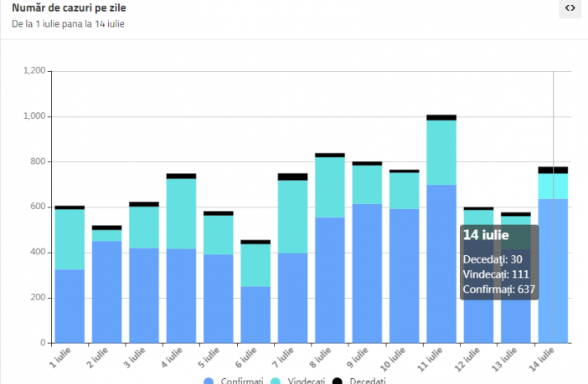Toggle the Vindecați series in legend
This screenshot has height=384, width=588.
[306, 381]
